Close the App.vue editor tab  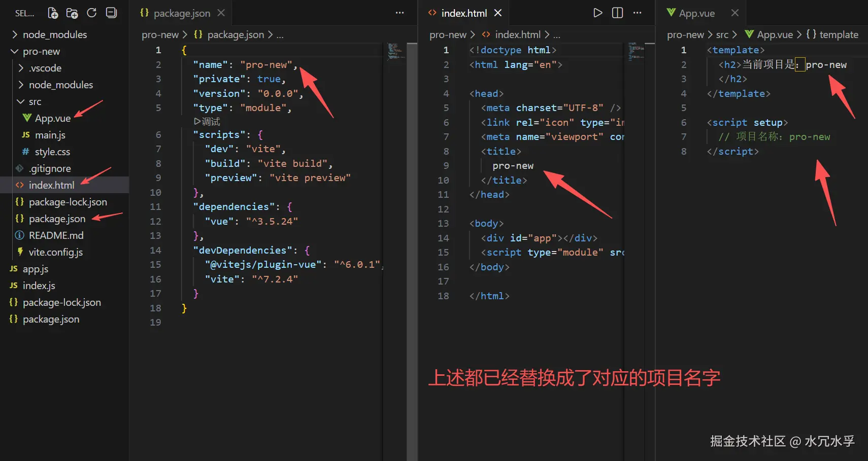click(735, 13)
